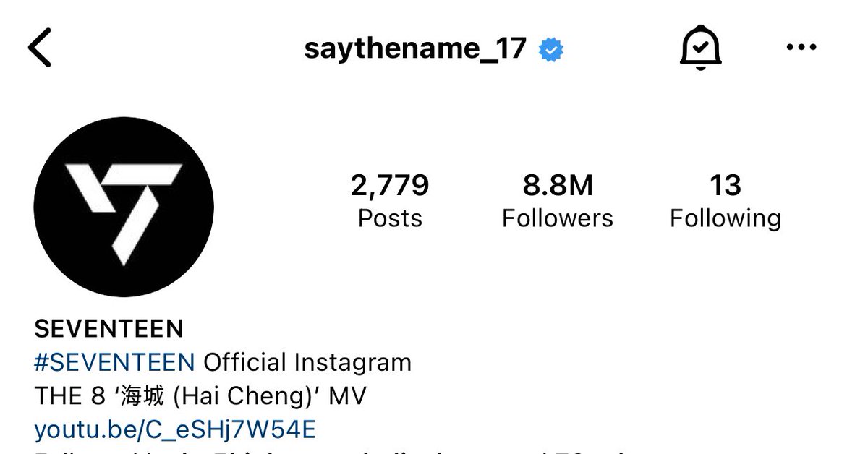868x454 pixels.
Task: Select the Followers label
Action: (558, 218)
